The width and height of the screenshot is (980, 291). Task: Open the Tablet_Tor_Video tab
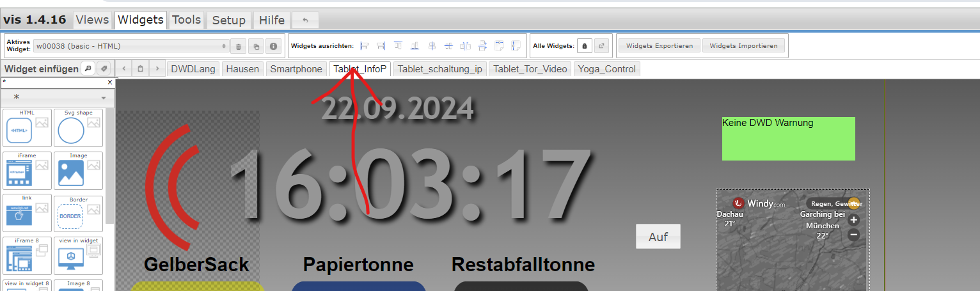[530, 69]
